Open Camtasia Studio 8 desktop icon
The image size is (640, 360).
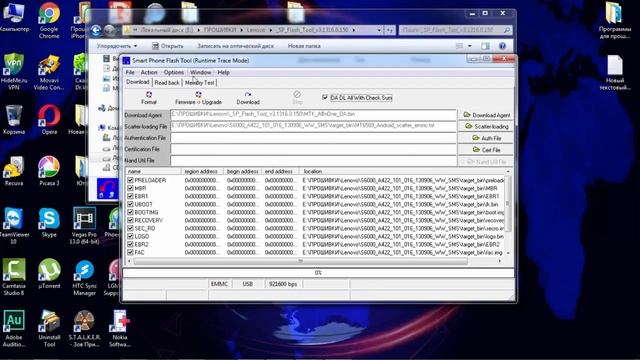[13, 278]
